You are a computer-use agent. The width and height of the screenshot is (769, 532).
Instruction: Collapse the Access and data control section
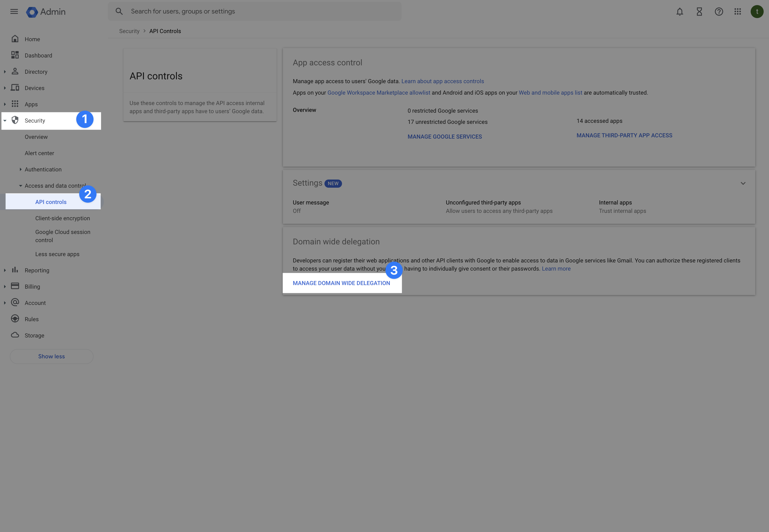pyautogui.click(x=21, y=186)
